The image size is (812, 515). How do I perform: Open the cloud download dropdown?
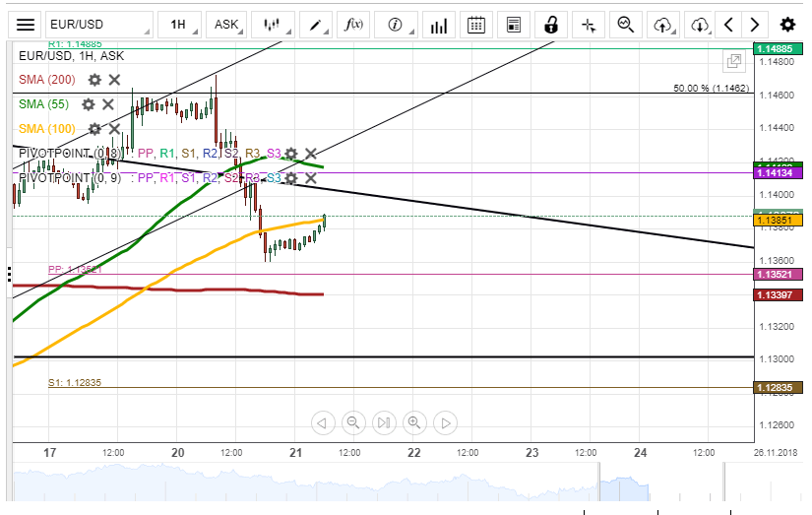click(x=700, y=25)
